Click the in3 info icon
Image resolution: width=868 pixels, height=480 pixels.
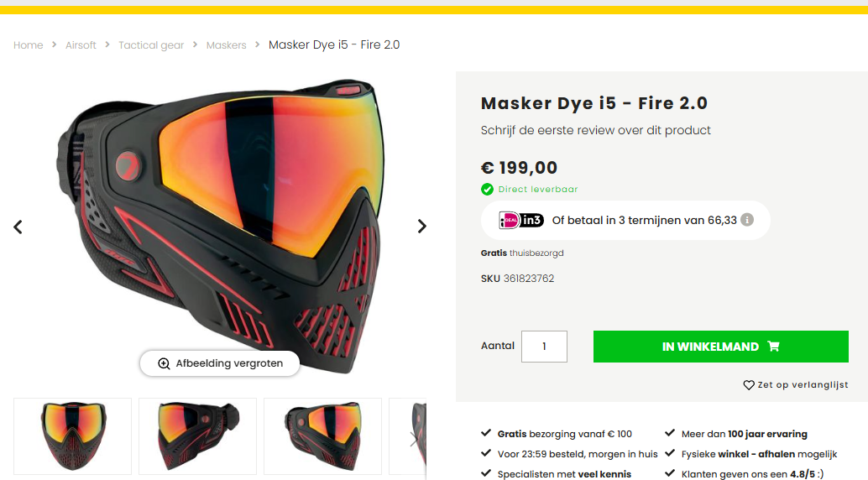pyautogui.click(x=747, y=220)
